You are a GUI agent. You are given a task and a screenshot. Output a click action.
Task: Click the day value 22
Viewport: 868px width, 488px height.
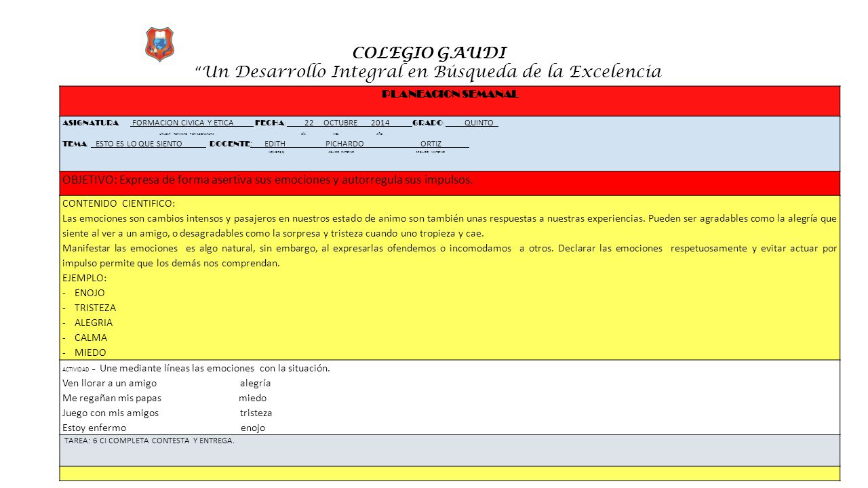(x=309, y=123)
